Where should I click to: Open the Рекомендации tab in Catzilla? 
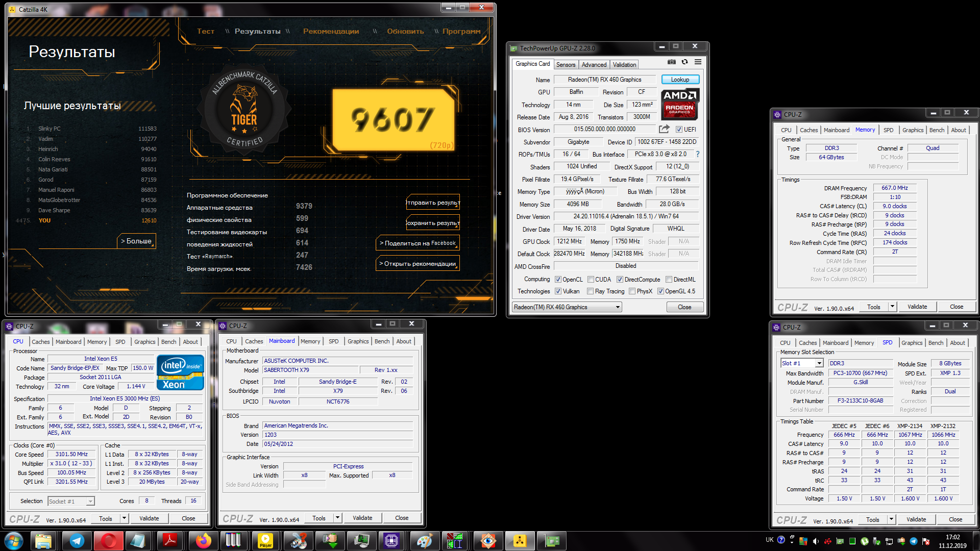coord(331,31)
